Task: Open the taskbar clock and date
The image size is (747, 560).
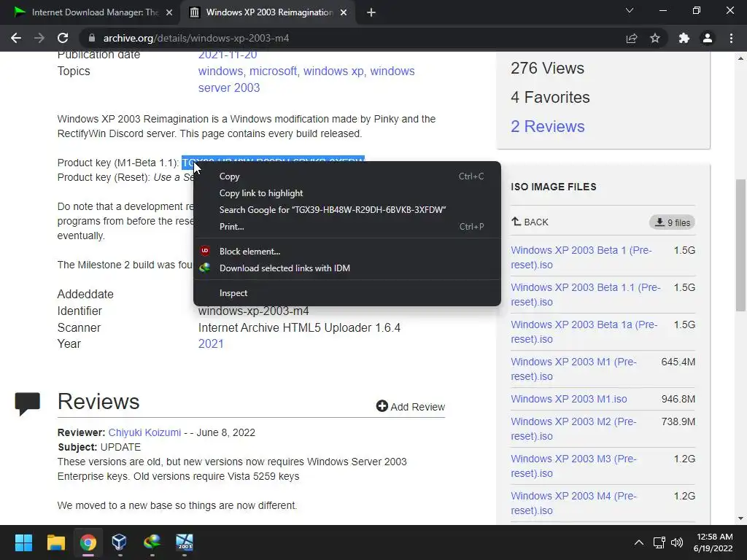Action: [x=713, y=542]
